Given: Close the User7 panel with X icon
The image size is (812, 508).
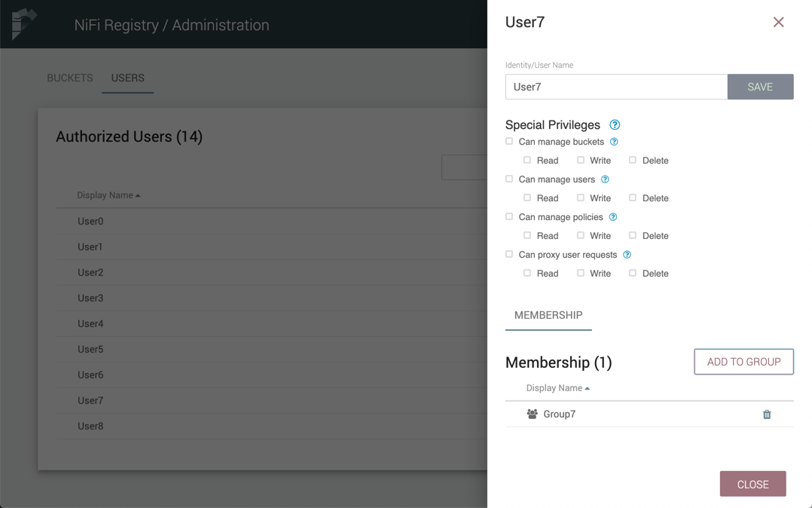Looking at the screenshot, I should 778,23.
